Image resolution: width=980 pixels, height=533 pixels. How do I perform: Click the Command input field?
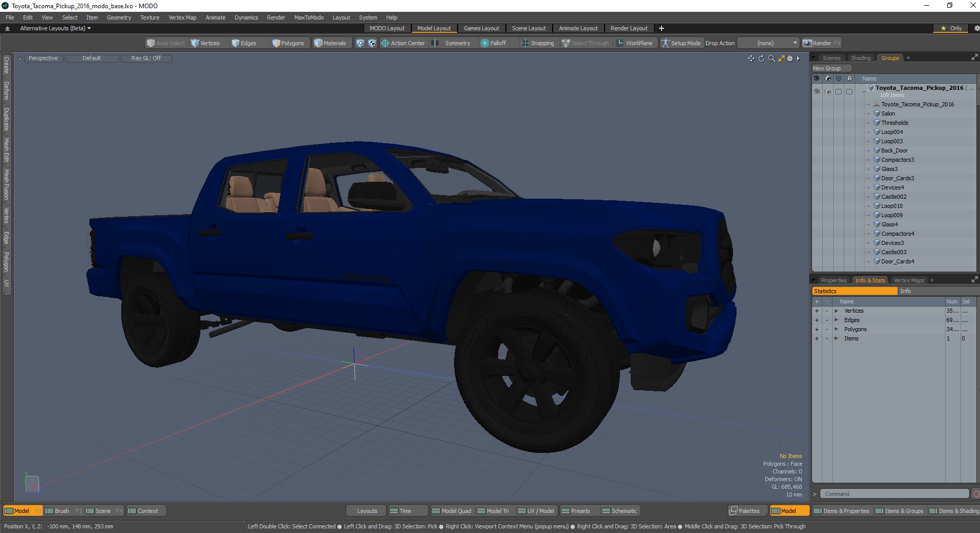click(x=894, y=494)
